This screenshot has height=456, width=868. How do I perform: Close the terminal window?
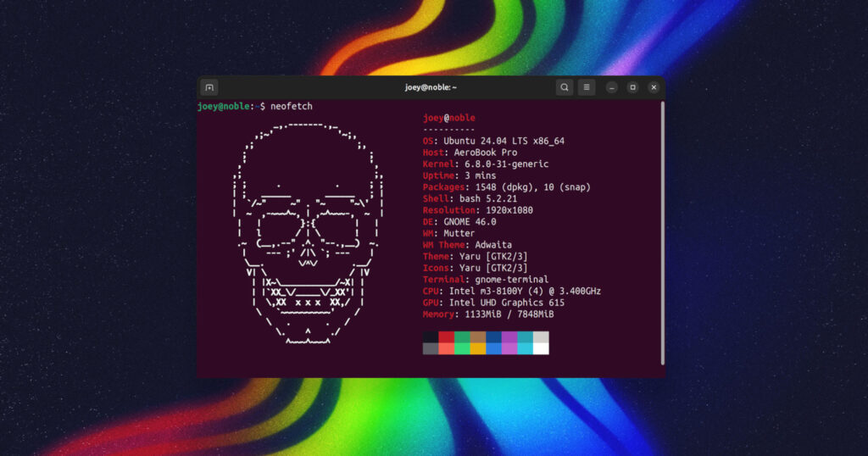(x=654, y=87)
